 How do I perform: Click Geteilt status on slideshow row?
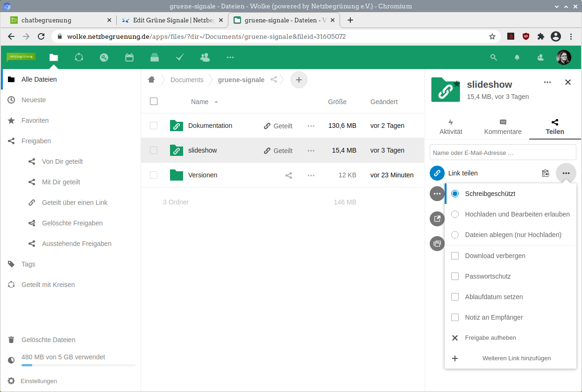[278, 151]
